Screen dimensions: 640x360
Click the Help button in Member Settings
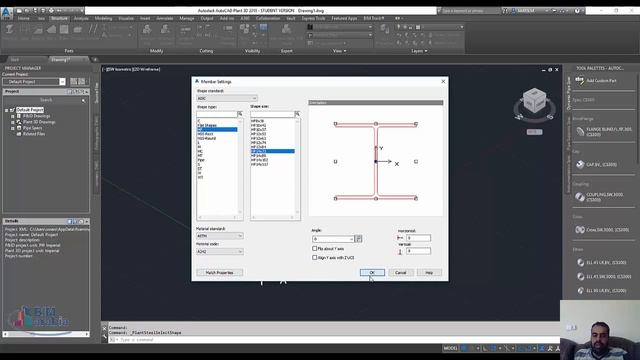tap(429, 272)
